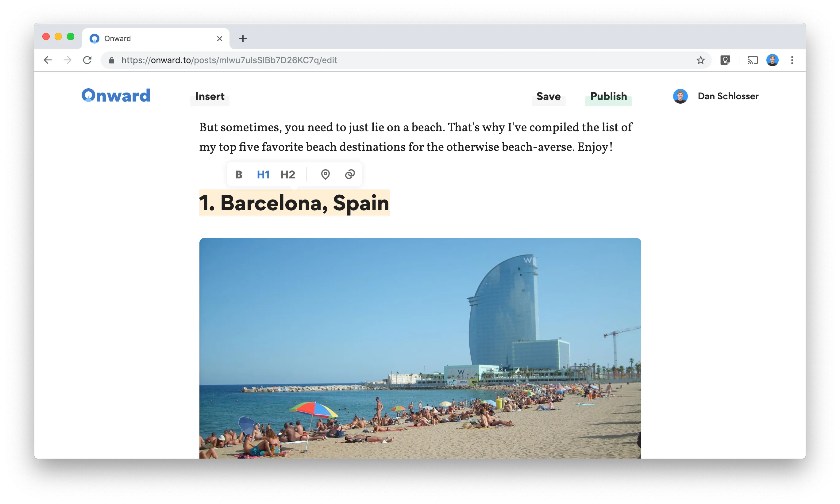Open Chrome profile avatar

772,60
